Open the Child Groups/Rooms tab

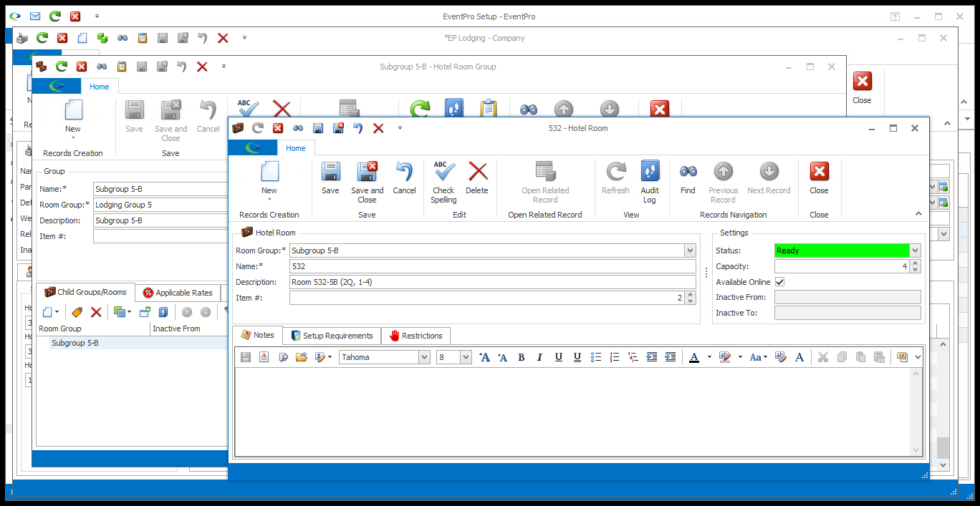(85, 292)
